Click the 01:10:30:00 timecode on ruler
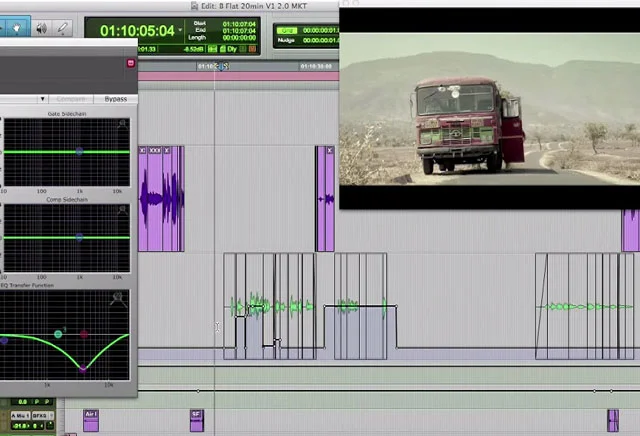This screenshot has width=640, height=436. tap(316, 66)
